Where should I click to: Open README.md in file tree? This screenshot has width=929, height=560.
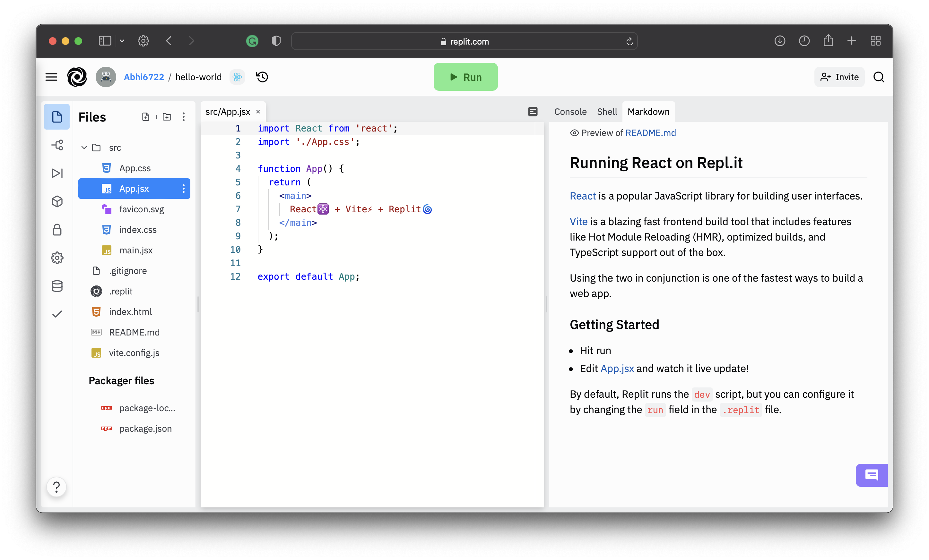[x=134, y=332]
